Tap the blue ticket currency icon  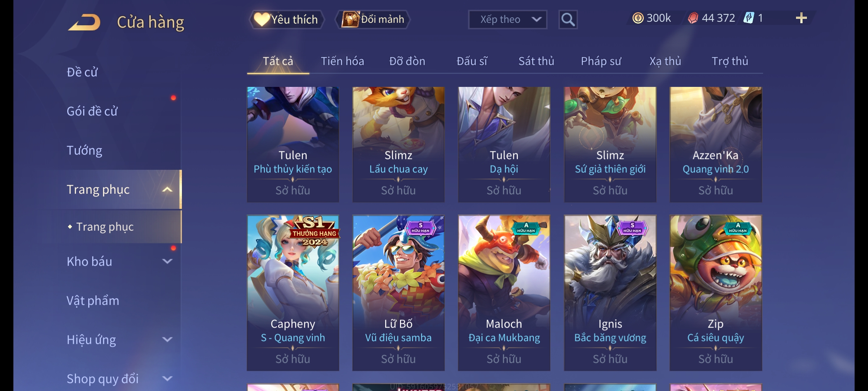point(748,18)
